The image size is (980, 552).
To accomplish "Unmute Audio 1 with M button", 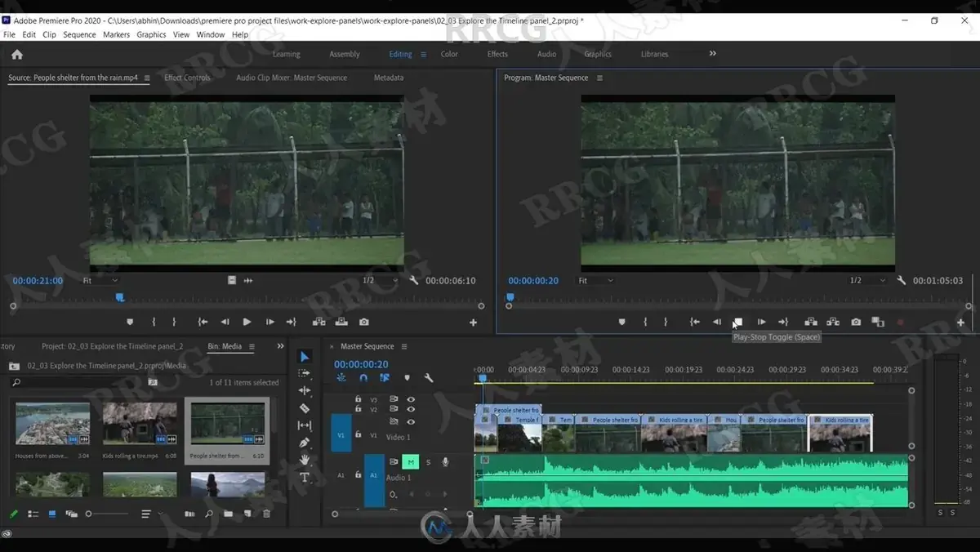I will pyautogui.click(x=411, y=462).
